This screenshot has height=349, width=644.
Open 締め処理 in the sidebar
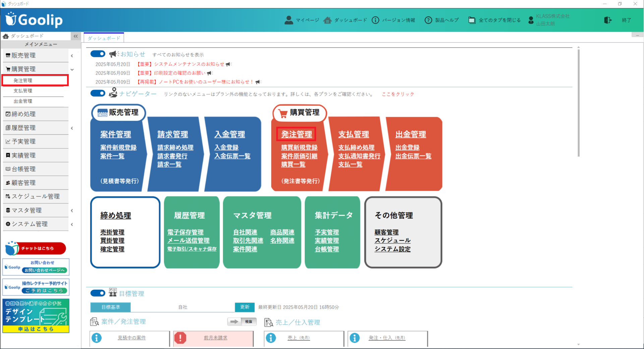pyautogui.click(x=36, y=114)
